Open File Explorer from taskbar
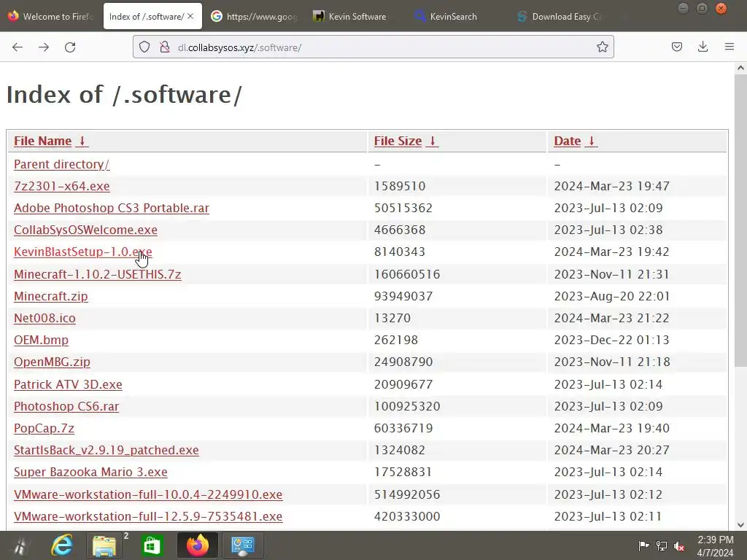Image resolution: width=747 pixels, height=560 pixels. click(105, 545)
